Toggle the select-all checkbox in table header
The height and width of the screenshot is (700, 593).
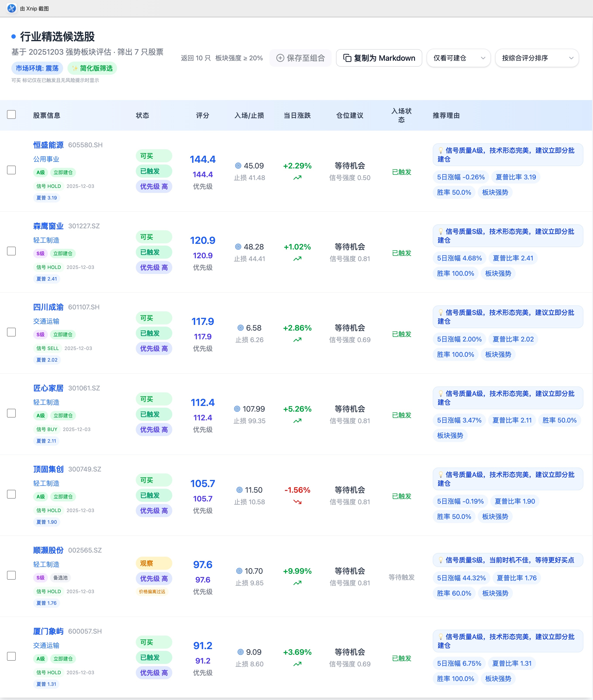tap(11, 114)
